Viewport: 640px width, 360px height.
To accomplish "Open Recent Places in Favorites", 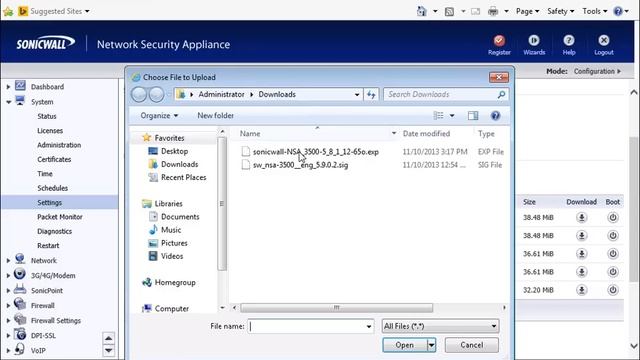I will (183, 177).
